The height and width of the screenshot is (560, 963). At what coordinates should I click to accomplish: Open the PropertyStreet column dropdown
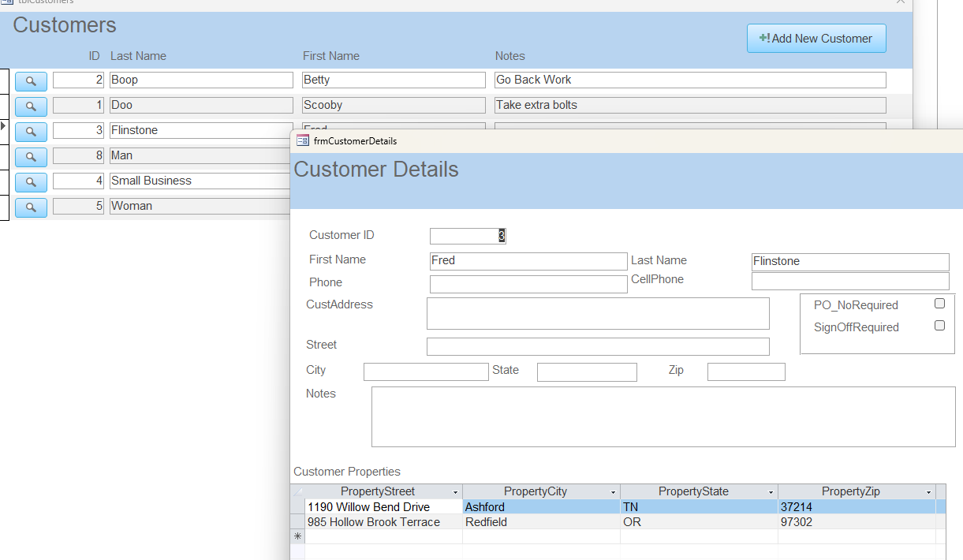coord(456,491)
